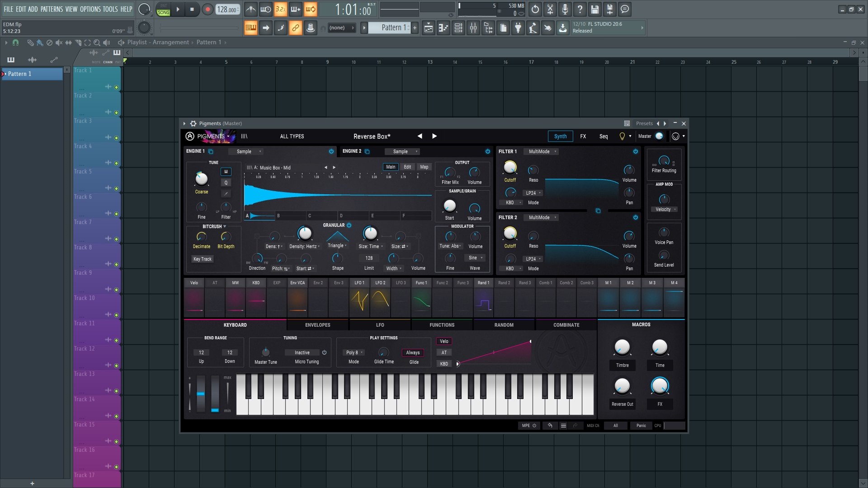
Task: Click the Panic button in Pigments
Action: coord(641,426)
